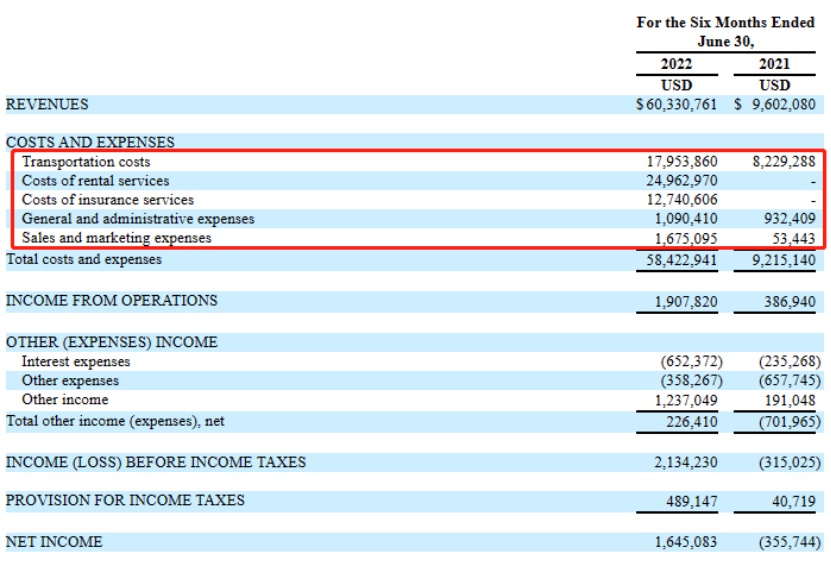831x561 pixels.
Task: Click the Sales and marketing expenses label
Action: [x=117, y=238]
